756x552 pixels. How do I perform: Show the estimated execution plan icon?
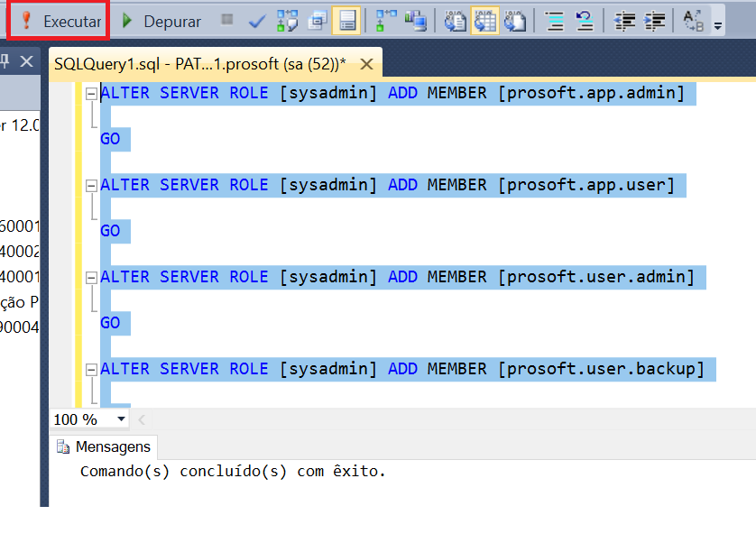[x=288, y=21]
